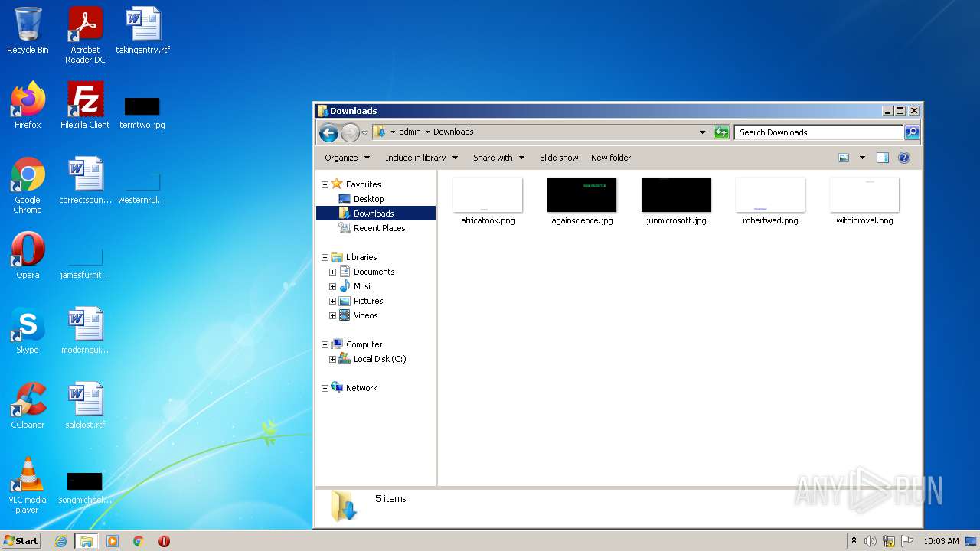Open the Organize menu

point(347,158)
